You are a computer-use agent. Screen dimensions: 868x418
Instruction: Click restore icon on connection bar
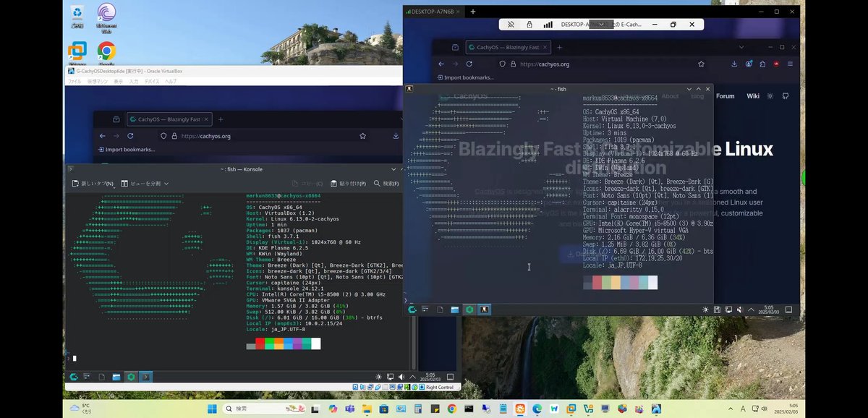click(x=673, y=24)
